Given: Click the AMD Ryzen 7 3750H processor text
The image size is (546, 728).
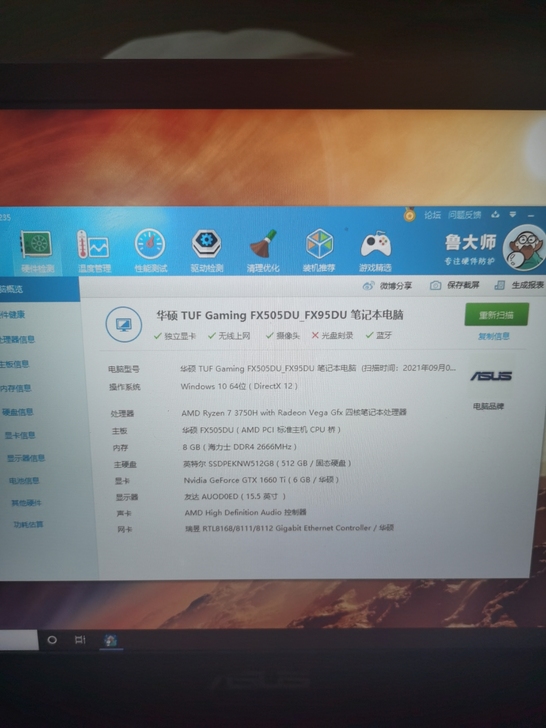Looking at the screenshot, I should [x=294, y=412].
